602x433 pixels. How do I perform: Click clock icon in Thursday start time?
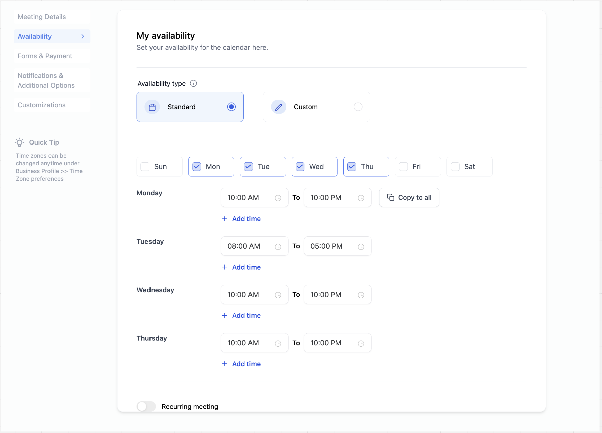pos(278,344)
